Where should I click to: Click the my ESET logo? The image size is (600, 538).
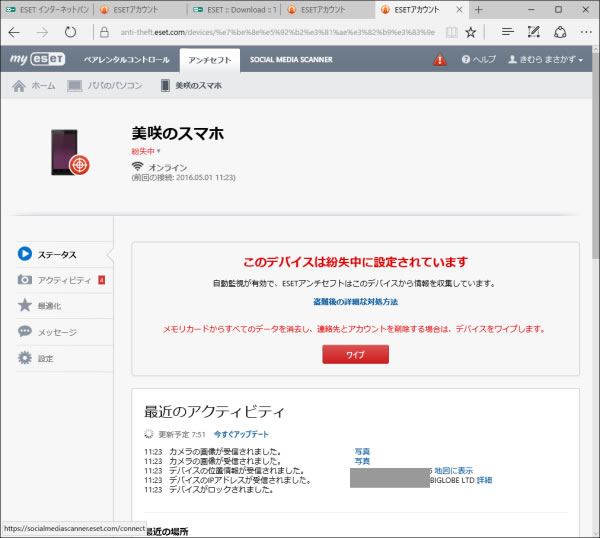click(x=38, y=59)
